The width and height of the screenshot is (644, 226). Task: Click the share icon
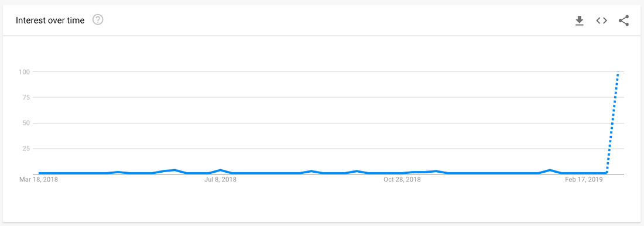[624, 20]
